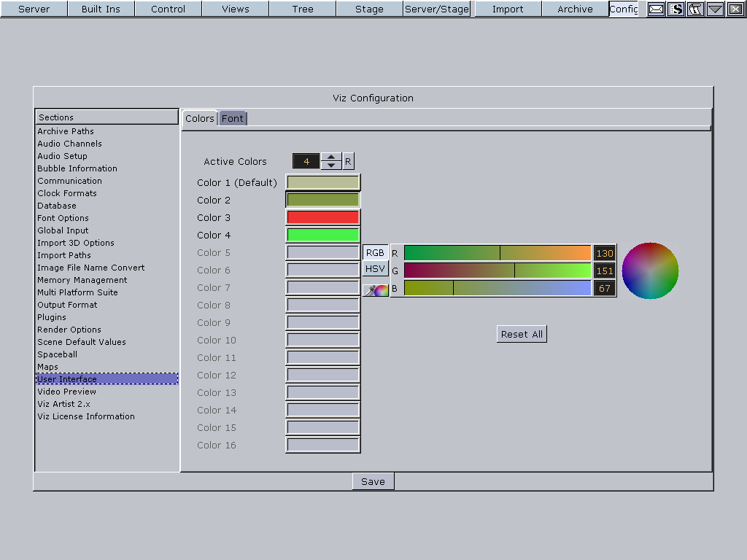Image resolution: width=747 pixels, height=560 pixels.
Task: Close Viz using the X icon
Action: click(735, 9)
